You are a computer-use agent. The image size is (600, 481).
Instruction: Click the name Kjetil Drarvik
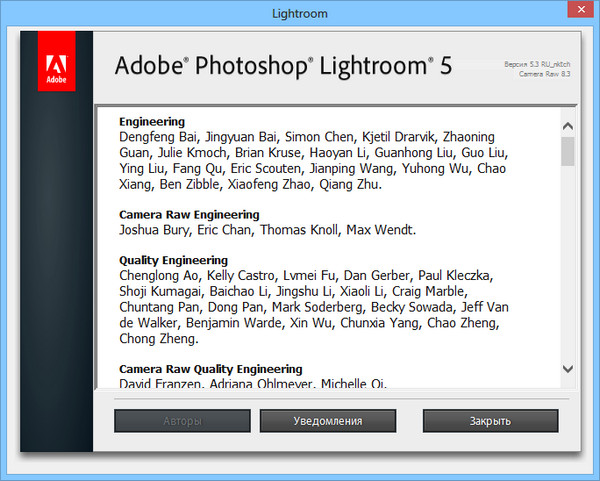click(399, 137)
